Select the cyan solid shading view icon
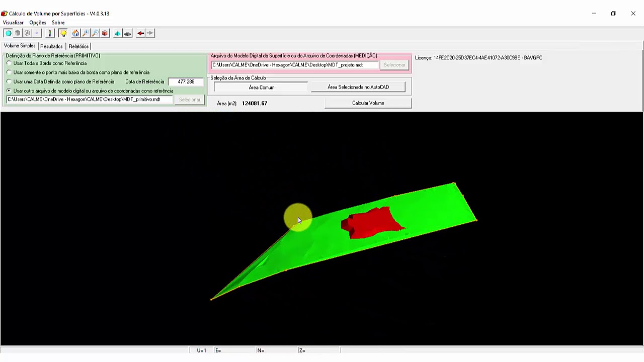This screenshot has width=644, height=362. (x=8, y=33)
